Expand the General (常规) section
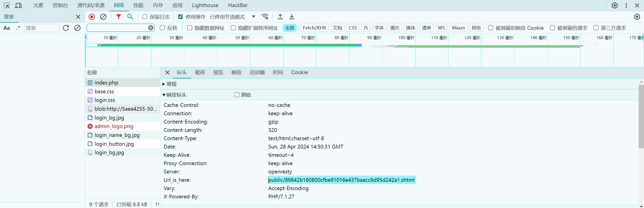The width and height of the screenshot is (644, 208). point(170,84)
